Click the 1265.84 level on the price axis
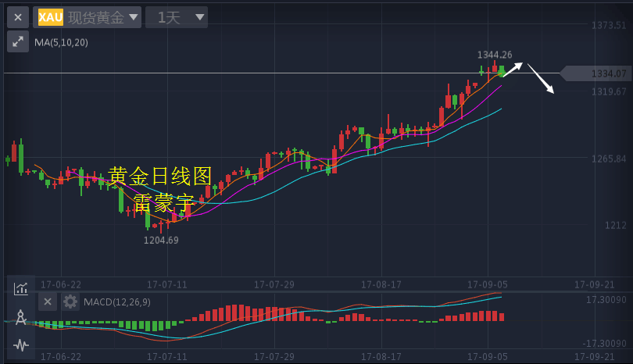Image resolution: width=633 pixels, height=364 pixels. [610, 159]
